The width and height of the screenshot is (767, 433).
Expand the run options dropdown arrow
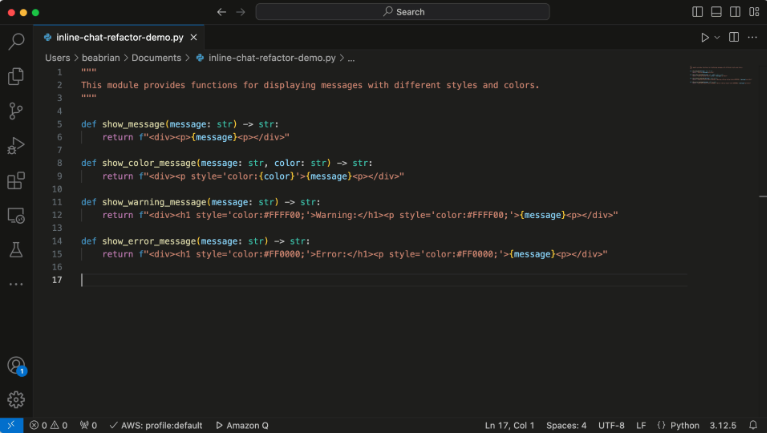pyautogui.click(x=716, y=37)
